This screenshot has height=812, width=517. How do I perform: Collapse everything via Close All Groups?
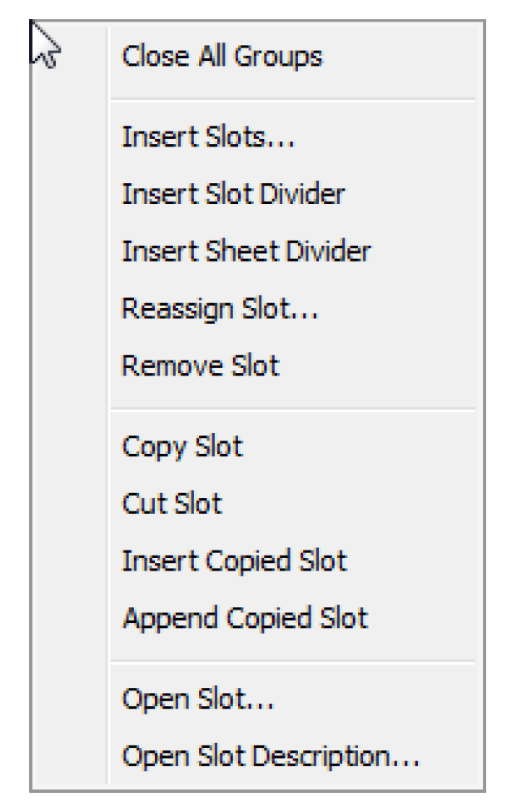(x=257, y=56)
